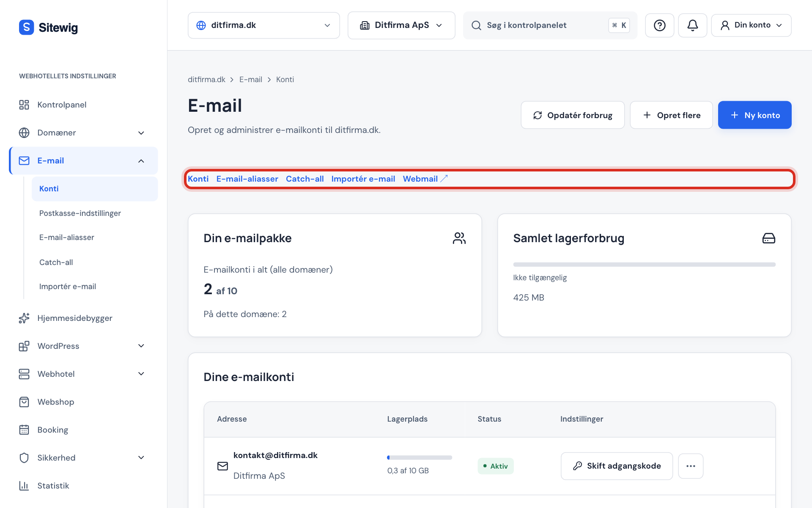Select the Konti tab above the cards
The width and height of the screenshot is (812, 508).
click(x=198, y=179)
